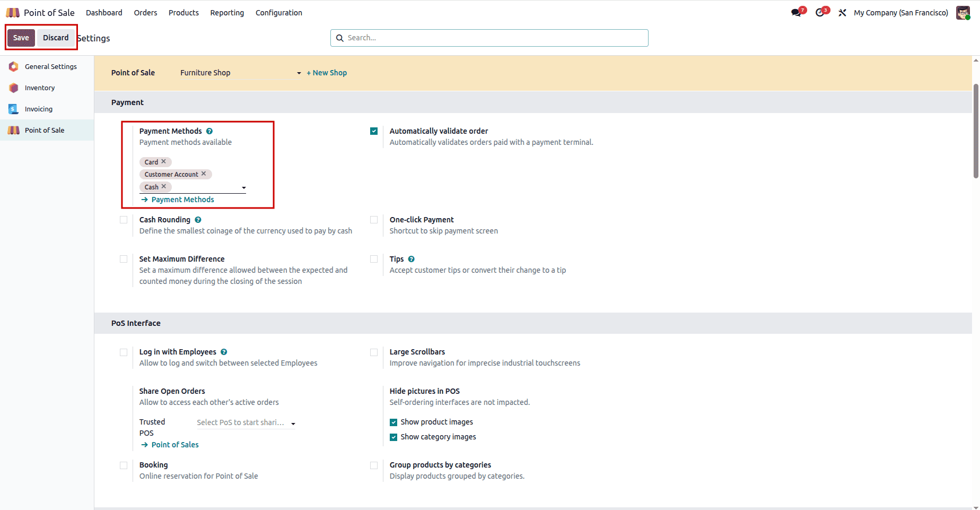Viewport: 980px width, 510px height.
Task: Select Inventory in the sidebar
Action: (x=47, y=88)
